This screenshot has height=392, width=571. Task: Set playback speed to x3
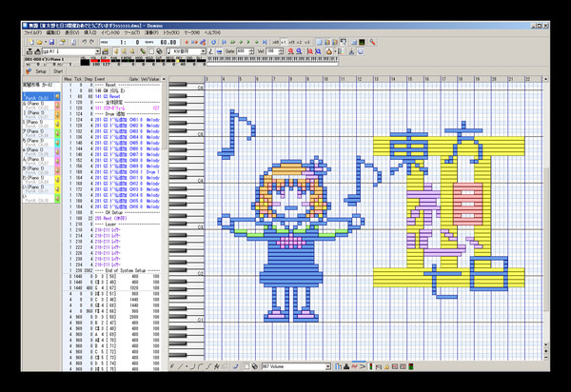(307, 42)
